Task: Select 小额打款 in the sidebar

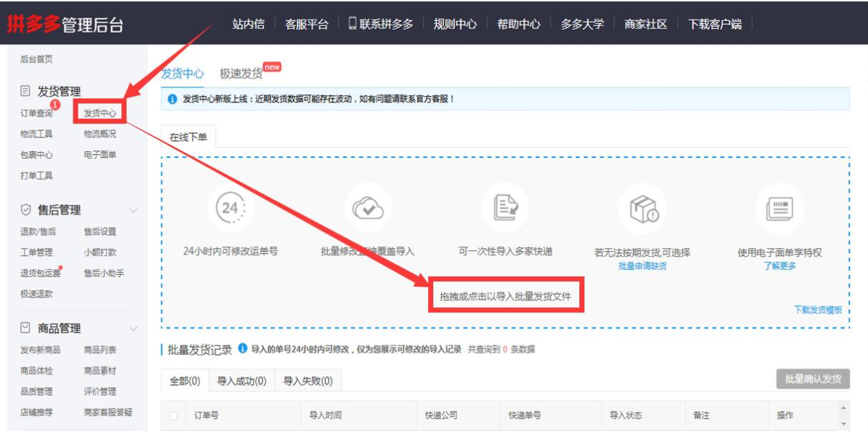Action: tap(100, 252)
